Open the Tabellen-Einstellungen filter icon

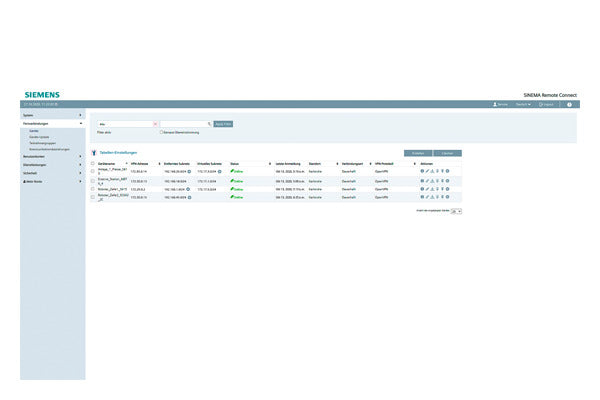click(x=94, y=152)
